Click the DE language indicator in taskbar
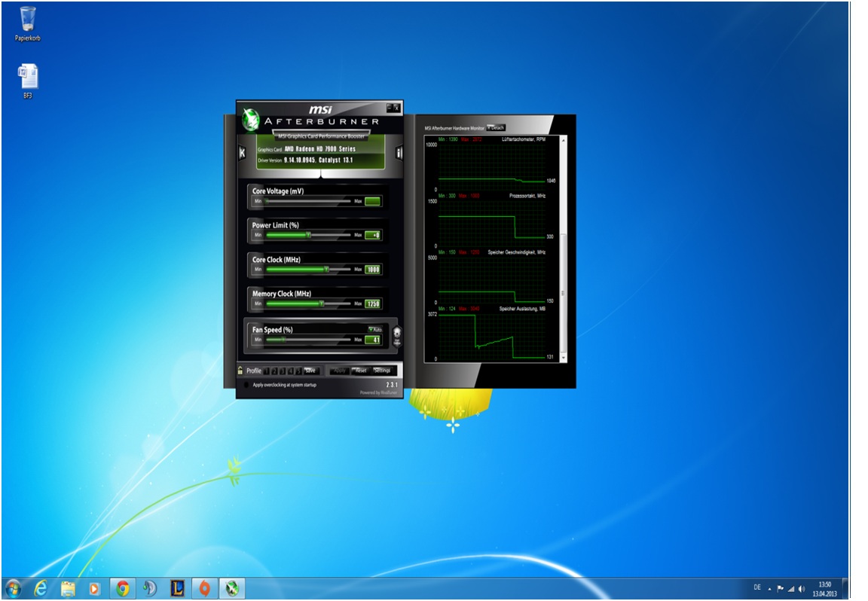The image size is (868, 601). coord(756,587)
